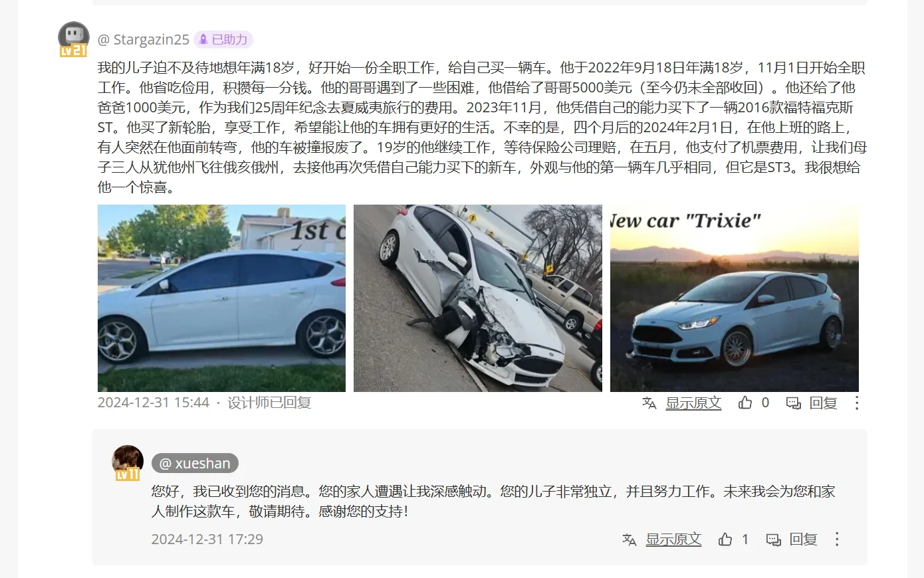Screen dimensions: 924x578
Task: Open xueshan's avatar profile picture
Action: 128,462
